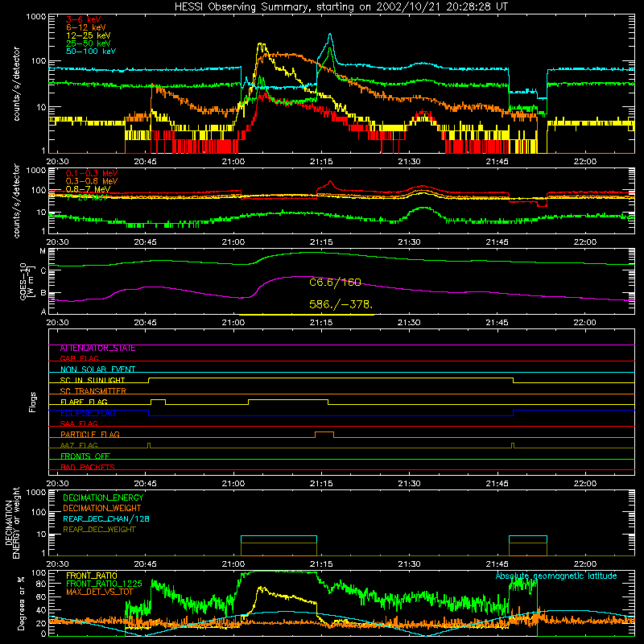Select the ATTENUATOR_STATE flag label
644x644 pixels.
pos(97,349)
